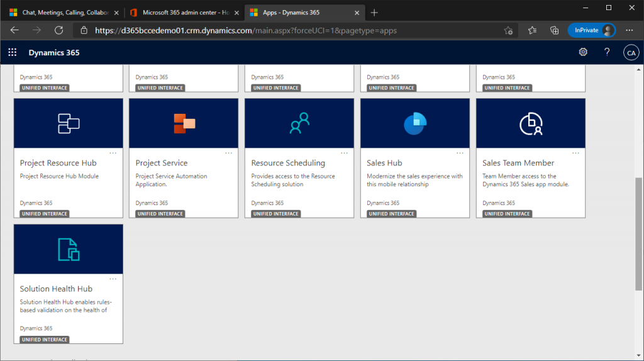Open more options for Sales Hub

(460, 153)
